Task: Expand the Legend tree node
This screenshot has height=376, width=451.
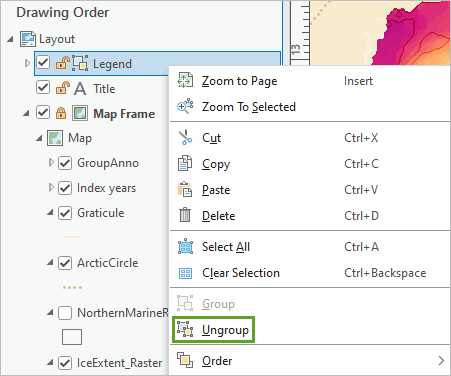Action: [27, 63]
